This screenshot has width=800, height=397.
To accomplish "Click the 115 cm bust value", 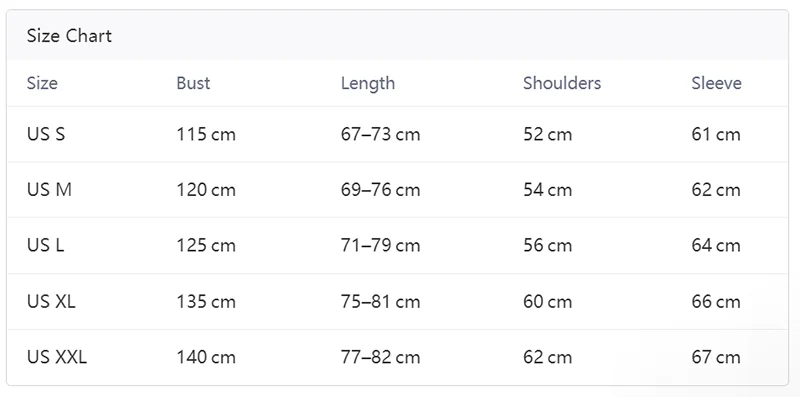I will (206, 134).
